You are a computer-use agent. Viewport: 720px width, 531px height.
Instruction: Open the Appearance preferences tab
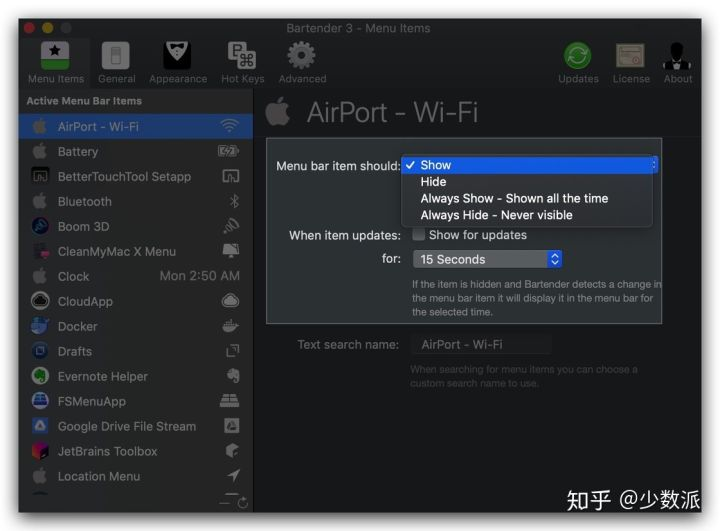click(x=178, y=63)
